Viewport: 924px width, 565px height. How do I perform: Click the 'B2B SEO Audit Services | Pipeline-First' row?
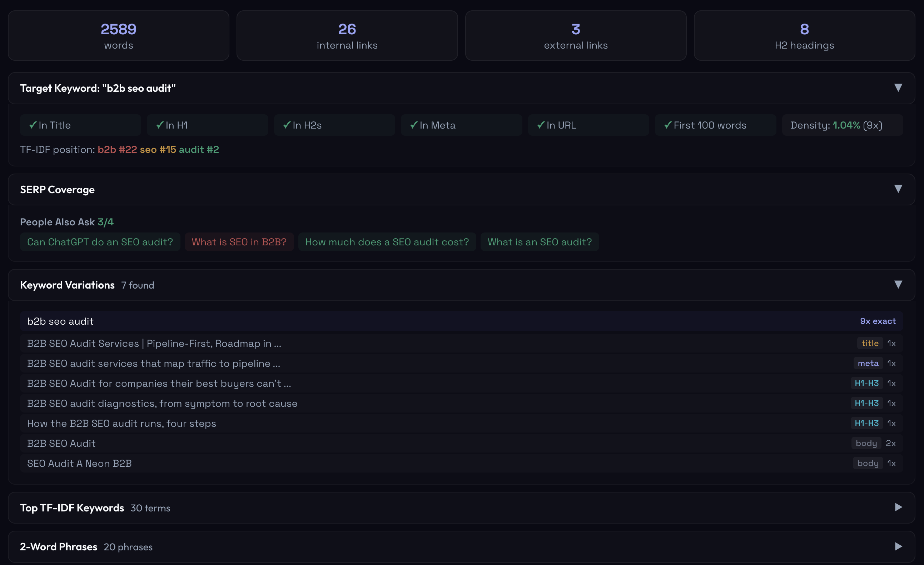(461, 344)
